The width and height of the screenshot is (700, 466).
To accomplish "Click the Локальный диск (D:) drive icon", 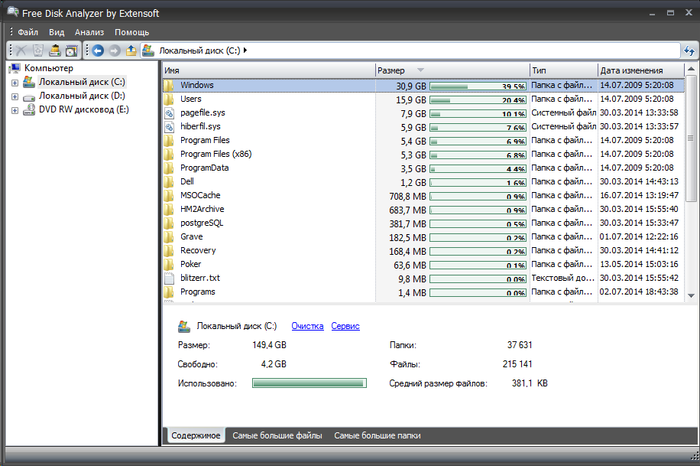I will point(29,97).
